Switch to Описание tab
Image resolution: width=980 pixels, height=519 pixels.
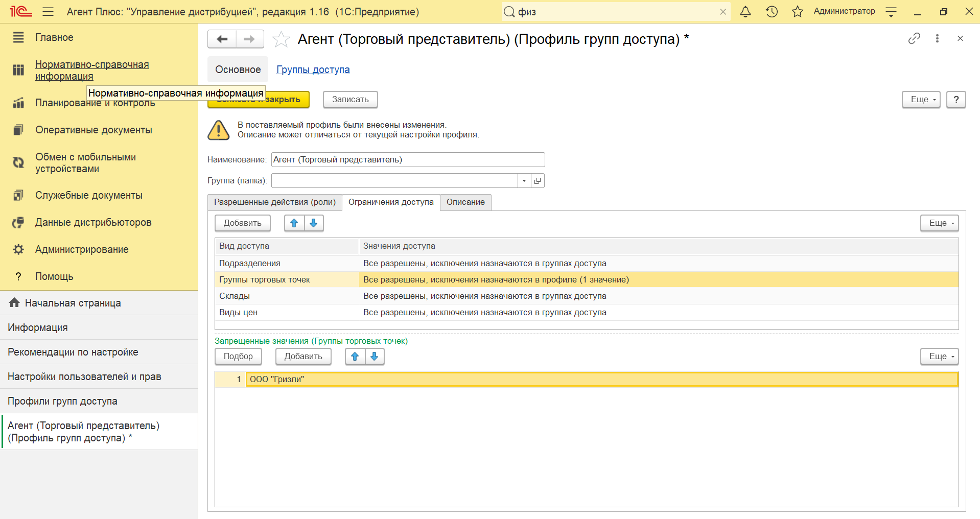click(465, 202)
